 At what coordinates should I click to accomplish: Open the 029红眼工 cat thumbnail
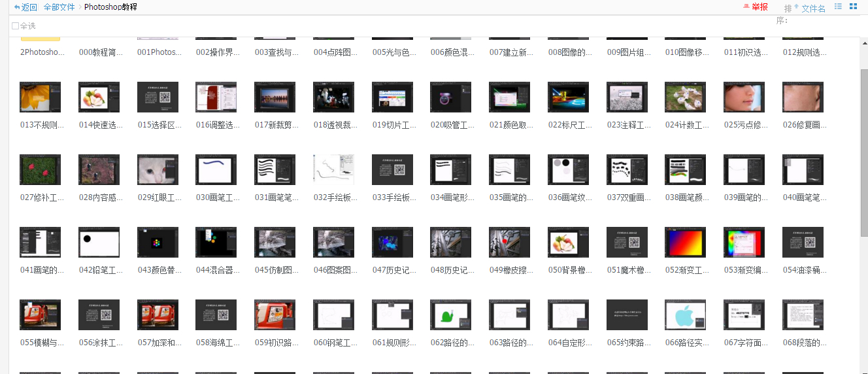pos(158,170)
